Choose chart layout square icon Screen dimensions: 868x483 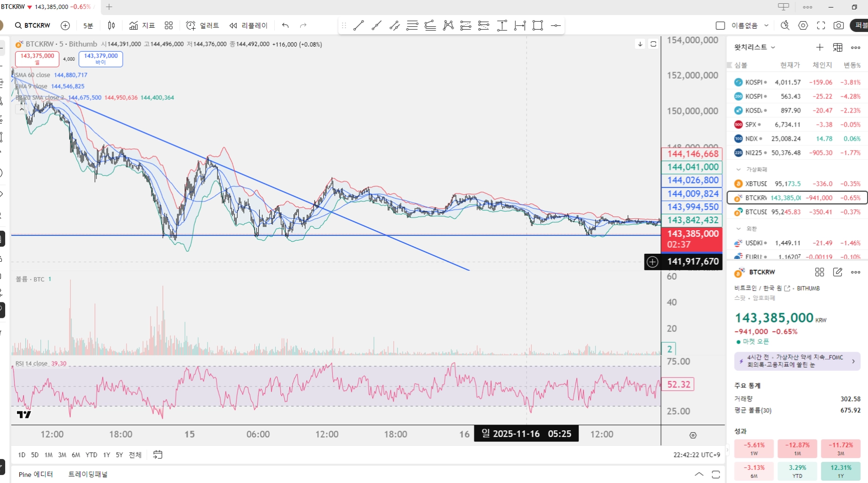point(720,25)
